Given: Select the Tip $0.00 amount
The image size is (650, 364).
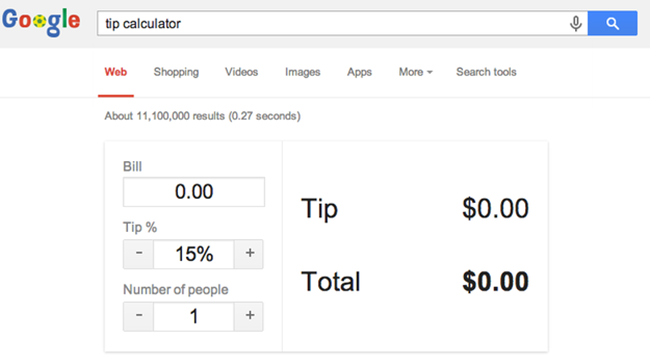Looking at the screenshot, I should 495,208.
